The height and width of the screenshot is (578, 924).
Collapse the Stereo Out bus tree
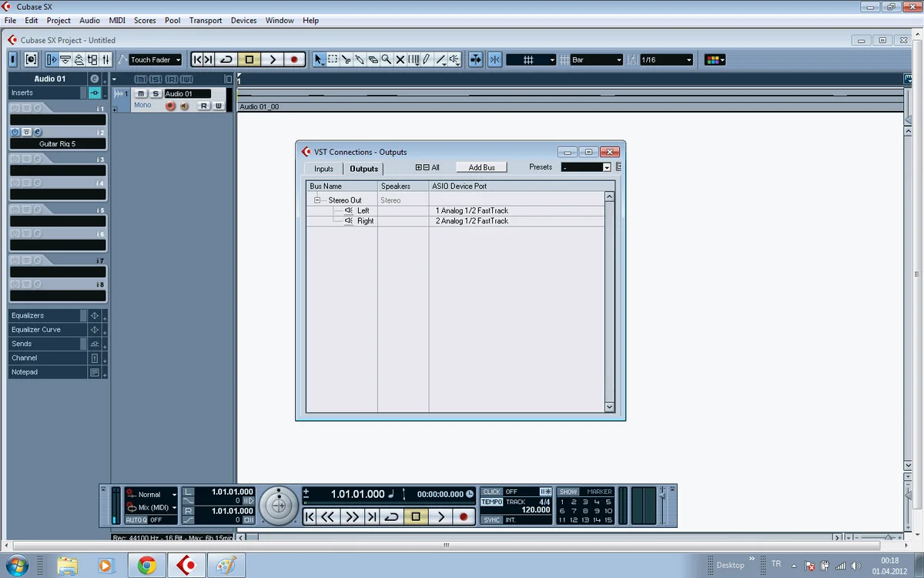click(x=316, y=200)
